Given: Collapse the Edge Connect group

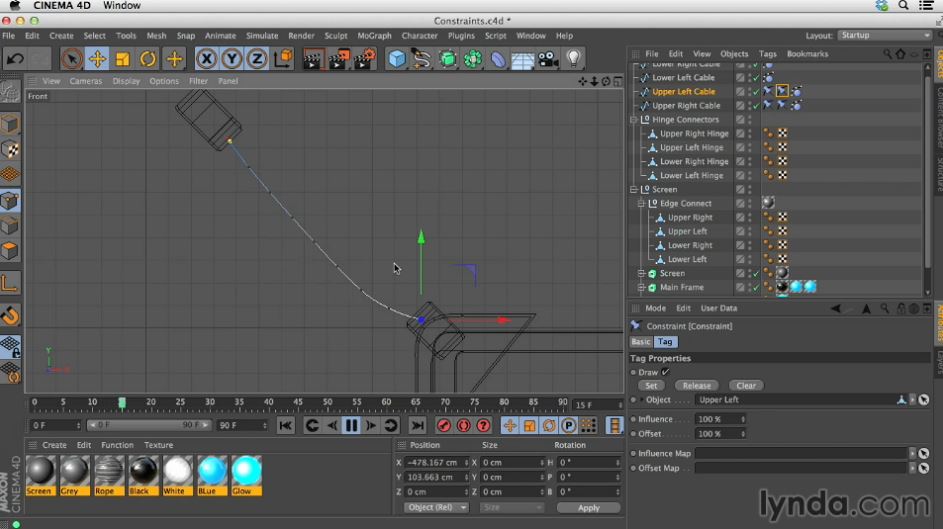Looking at the screenshot, I should [641, 203].
